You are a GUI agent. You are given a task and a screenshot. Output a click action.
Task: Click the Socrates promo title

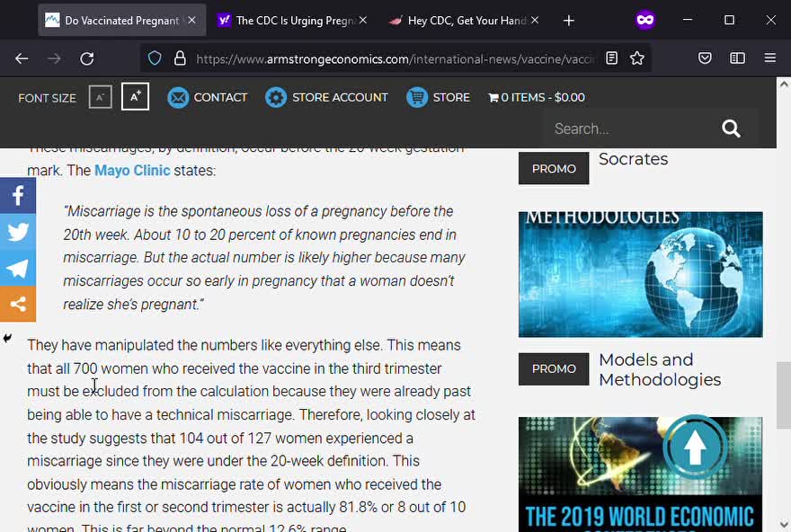coord(633,159)
